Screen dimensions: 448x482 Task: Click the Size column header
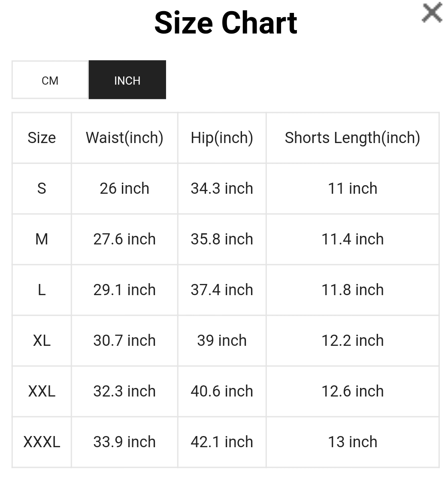pyautogui.click(x=42, y=138)
